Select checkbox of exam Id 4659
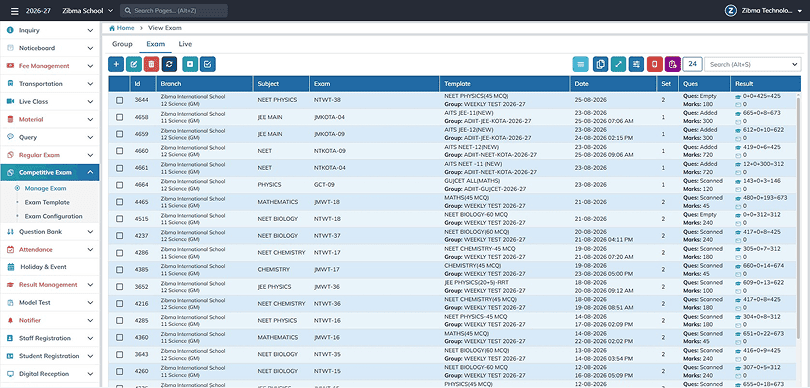 (x=119, y=134)
